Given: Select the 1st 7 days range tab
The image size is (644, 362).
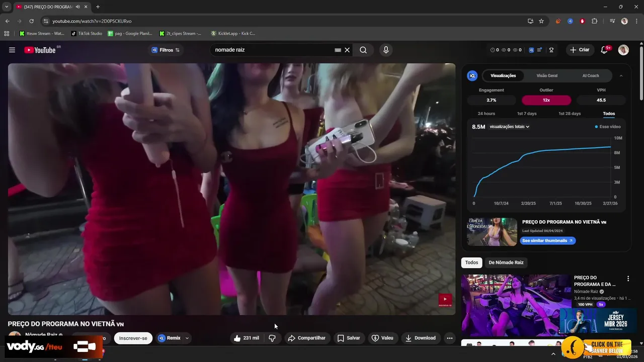Looking at the screenshot, I should [527, 114].
